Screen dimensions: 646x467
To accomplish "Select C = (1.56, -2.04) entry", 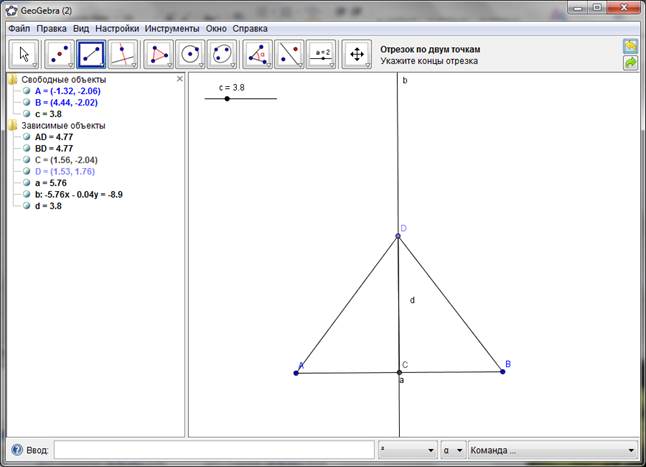I will [66, 160].
